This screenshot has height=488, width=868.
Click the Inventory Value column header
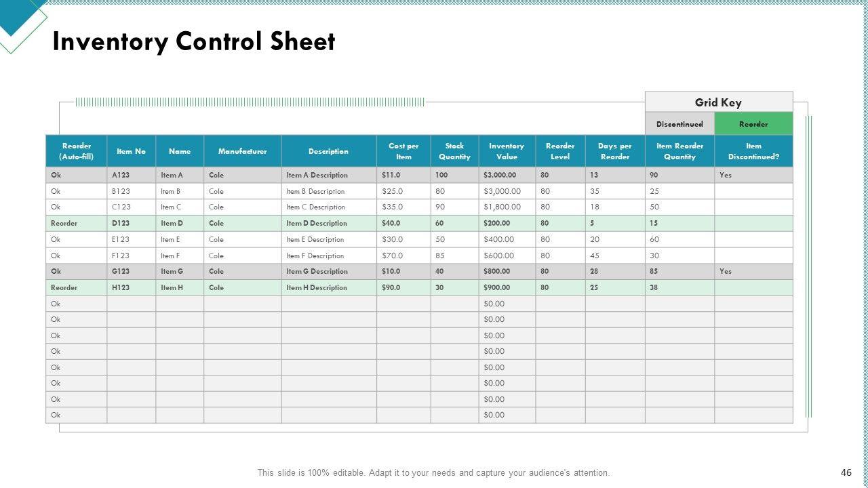coord(507,151)
